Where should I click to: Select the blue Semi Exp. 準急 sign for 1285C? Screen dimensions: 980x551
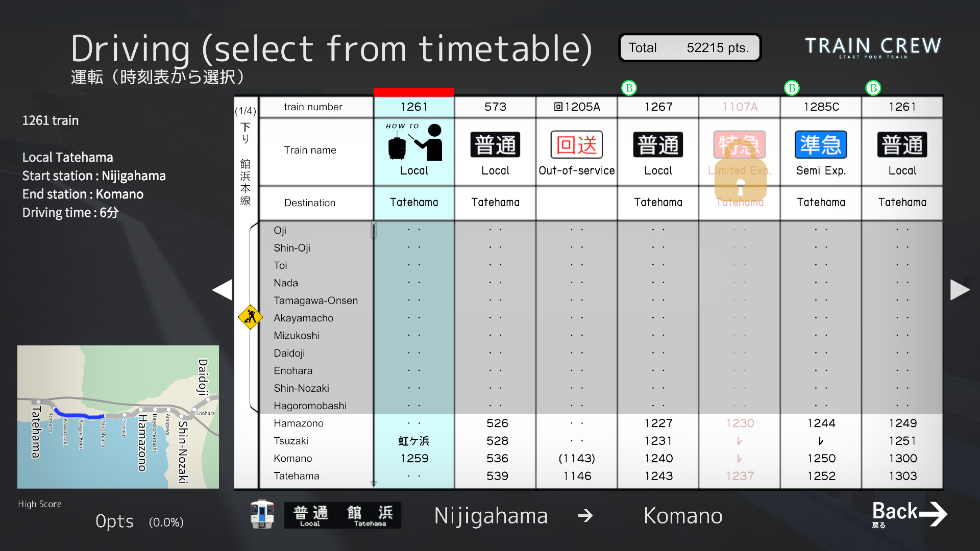820,145
